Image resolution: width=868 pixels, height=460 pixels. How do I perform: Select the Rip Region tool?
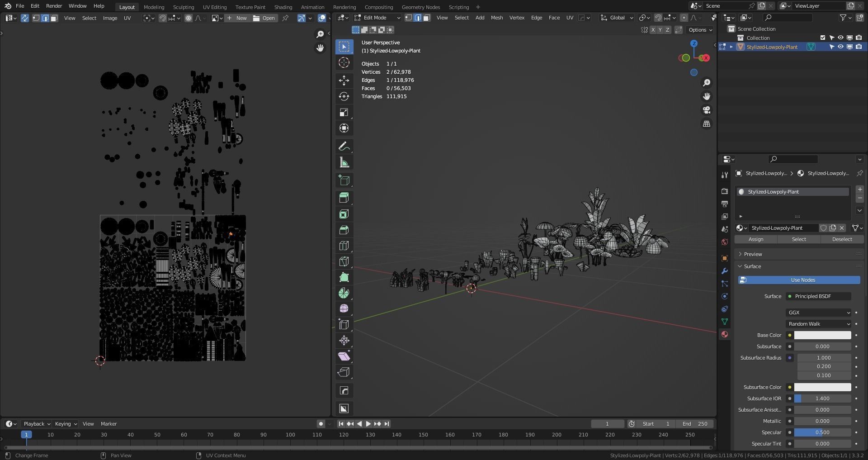pyautogui.click(x=344, y=372)
